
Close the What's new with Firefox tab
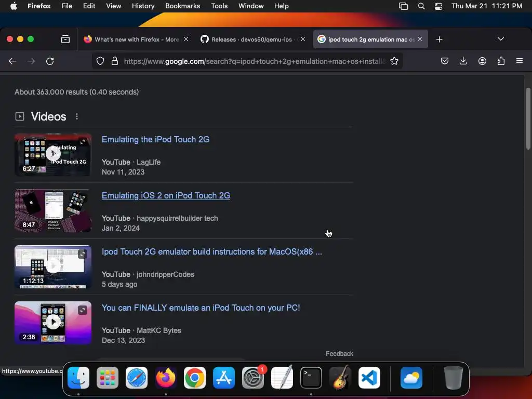click(x=186, y=39)
